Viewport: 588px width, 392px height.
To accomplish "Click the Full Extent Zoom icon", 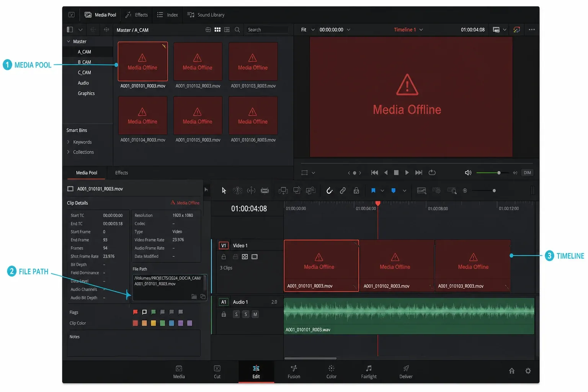I will tap(421, 190).
